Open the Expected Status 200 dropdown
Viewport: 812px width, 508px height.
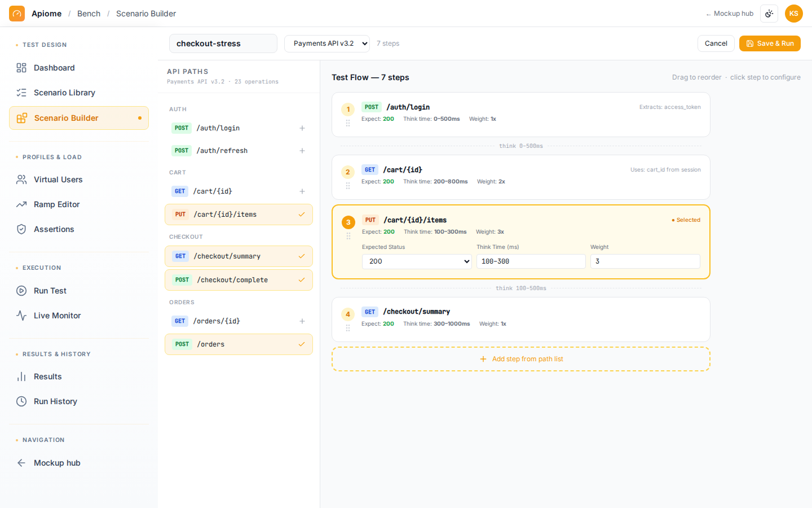(x=417, y=261)
